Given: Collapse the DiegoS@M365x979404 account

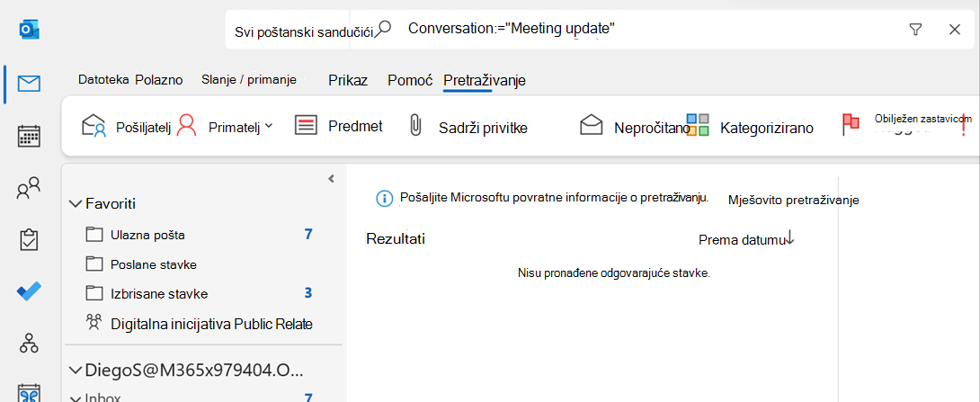Looking at the screenshot, I should (76, 371).
